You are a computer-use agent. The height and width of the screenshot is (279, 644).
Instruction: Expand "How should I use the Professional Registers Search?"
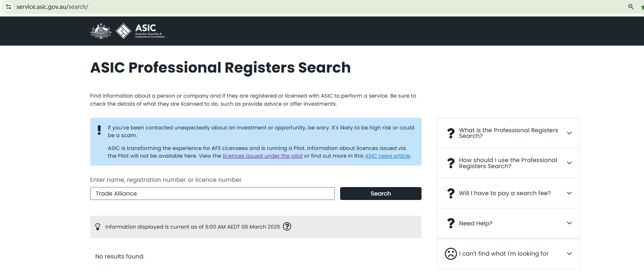pyautogui.click(x=569, y=163)
